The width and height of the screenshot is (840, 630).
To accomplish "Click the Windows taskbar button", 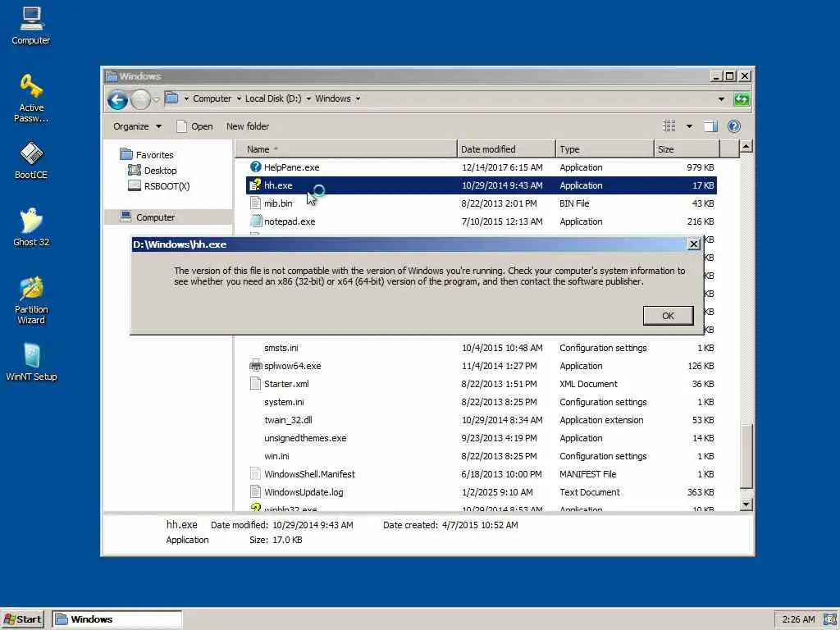I will tap(116, 619).
